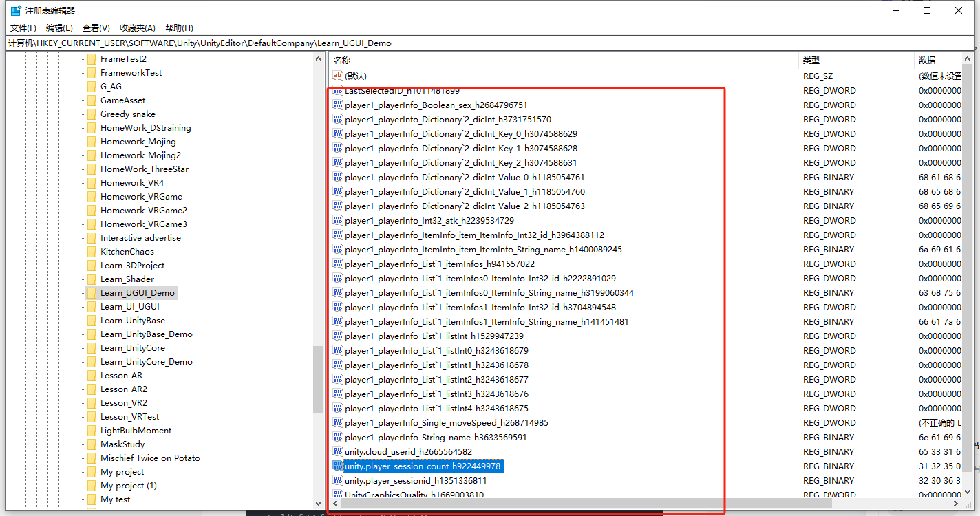Viewport: 980px width, 516px height.
Task: Select the Learn_UnityBase key in the tree
Action: click(x=134, y=320)
